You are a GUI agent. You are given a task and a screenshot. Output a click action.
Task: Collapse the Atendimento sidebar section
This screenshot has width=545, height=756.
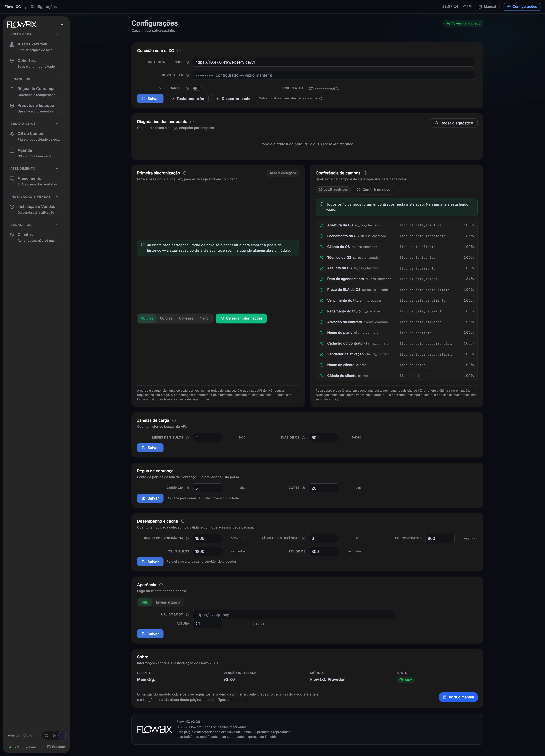click(57, 169)
